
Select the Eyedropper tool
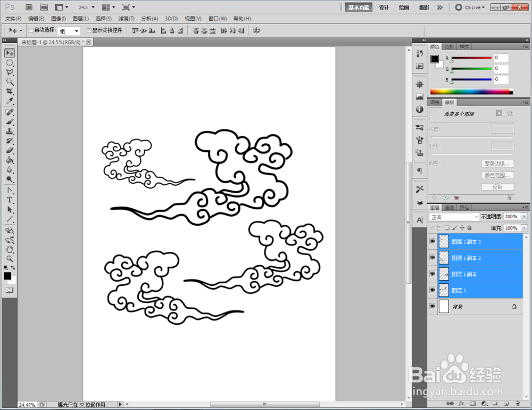(x=10, y=101)
